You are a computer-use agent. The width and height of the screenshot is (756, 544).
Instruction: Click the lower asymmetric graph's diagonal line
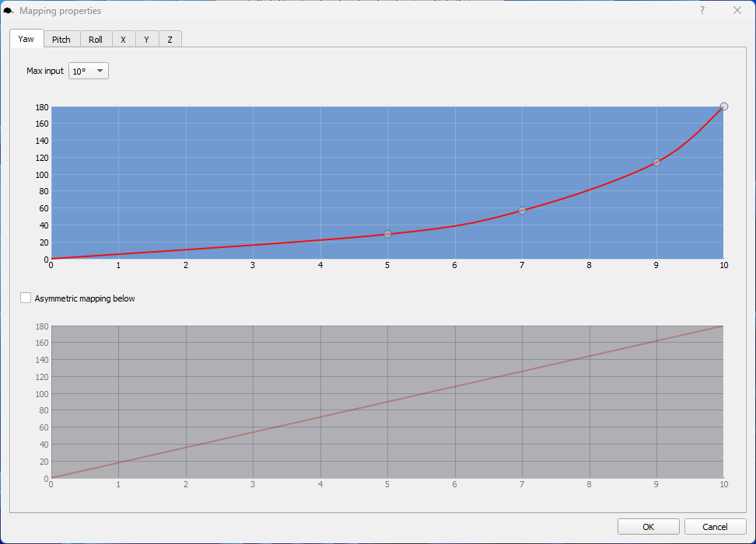coord(387,402)
